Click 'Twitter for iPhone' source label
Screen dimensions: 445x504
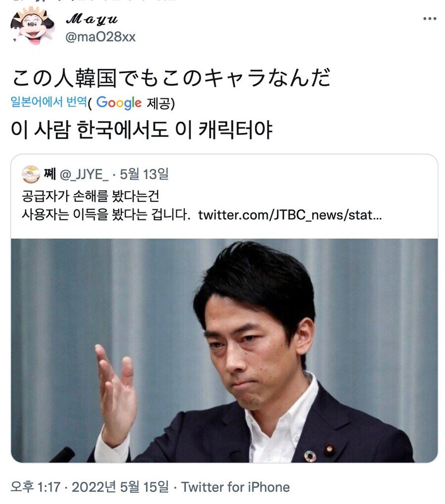235,487
